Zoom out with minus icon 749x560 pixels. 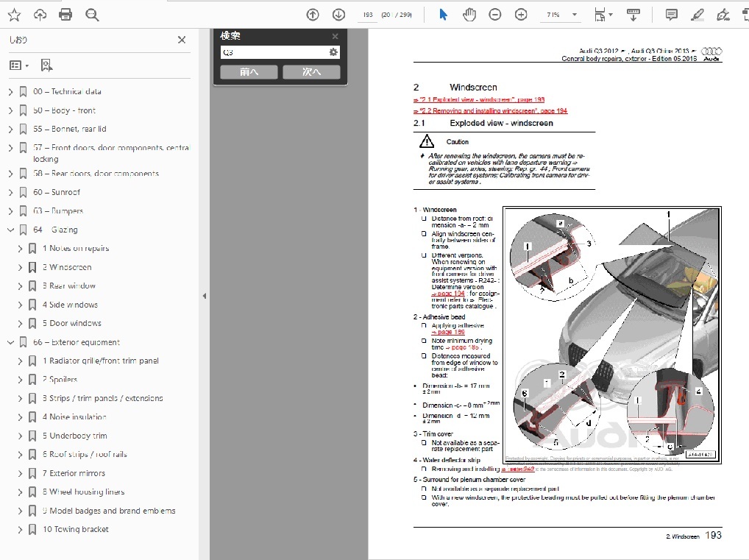coord(495,15)
